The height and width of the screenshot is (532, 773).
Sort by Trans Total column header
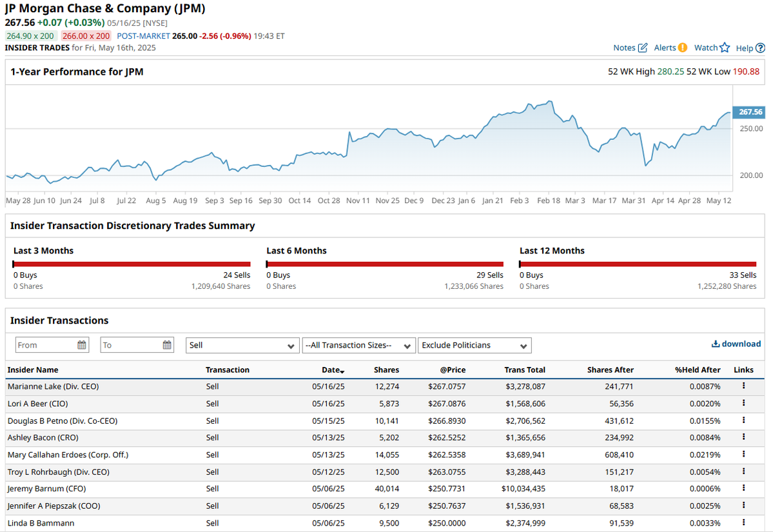[x=525, y=369]
